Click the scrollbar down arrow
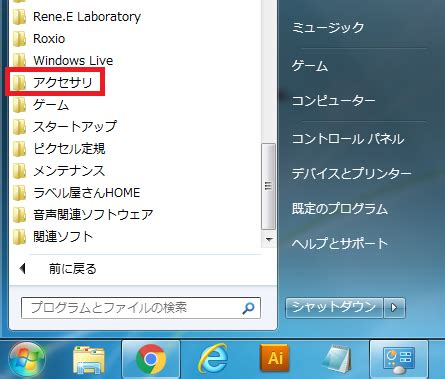445x379 pixels. tap(269, 239)
